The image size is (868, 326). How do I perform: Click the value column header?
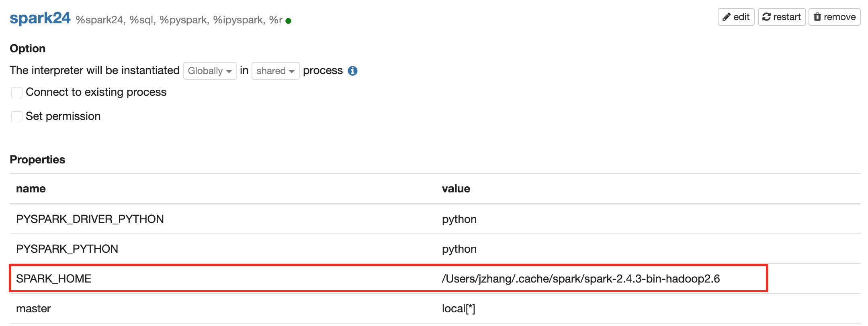point(456,189)
